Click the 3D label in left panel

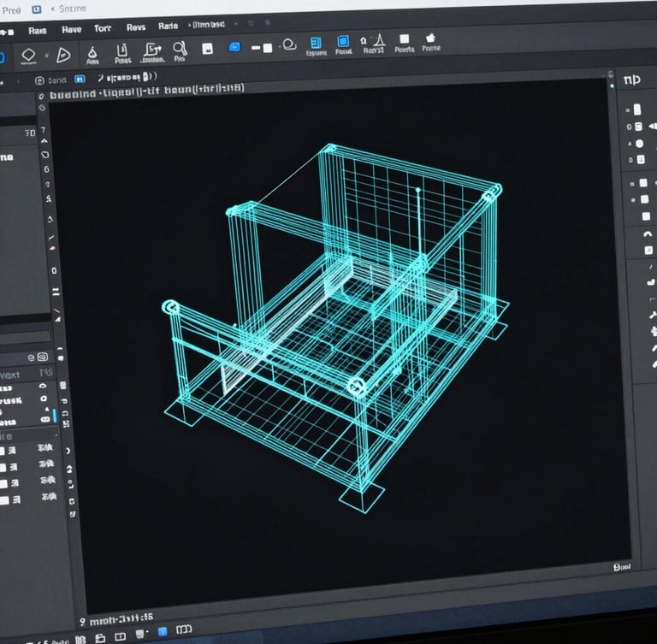(30, 133)
